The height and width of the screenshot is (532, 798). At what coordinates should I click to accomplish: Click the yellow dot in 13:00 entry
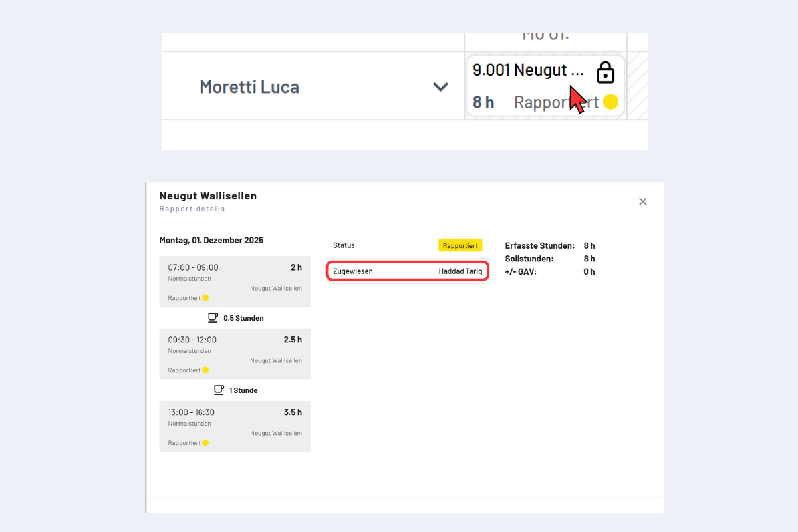point(205,443)
